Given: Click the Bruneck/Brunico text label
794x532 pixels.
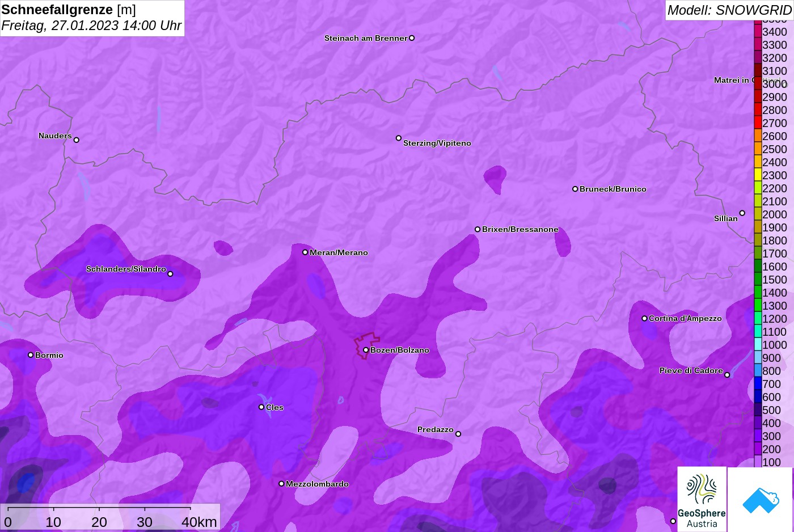Looking at the screenshot, I should (613, 189).
